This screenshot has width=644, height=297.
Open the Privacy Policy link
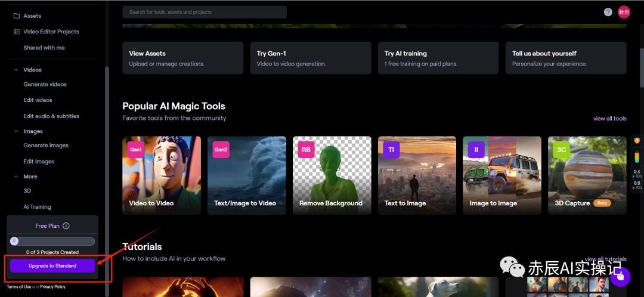52,287
